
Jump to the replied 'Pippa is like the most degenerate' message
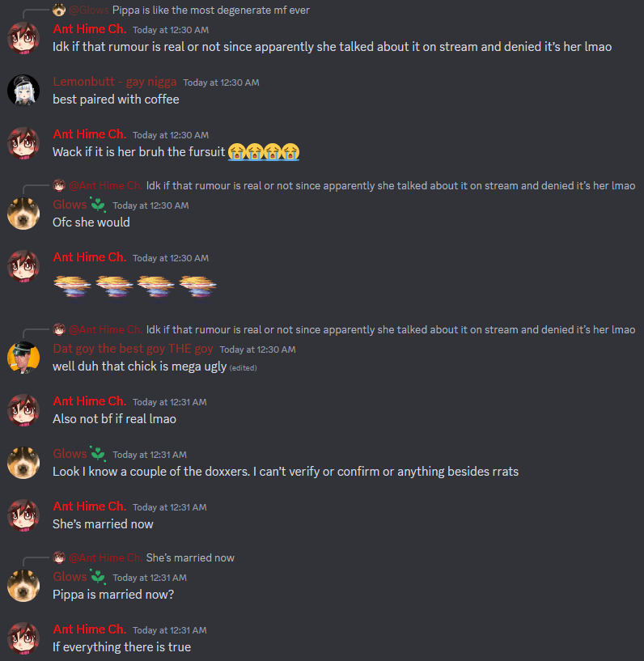(210, 11)
